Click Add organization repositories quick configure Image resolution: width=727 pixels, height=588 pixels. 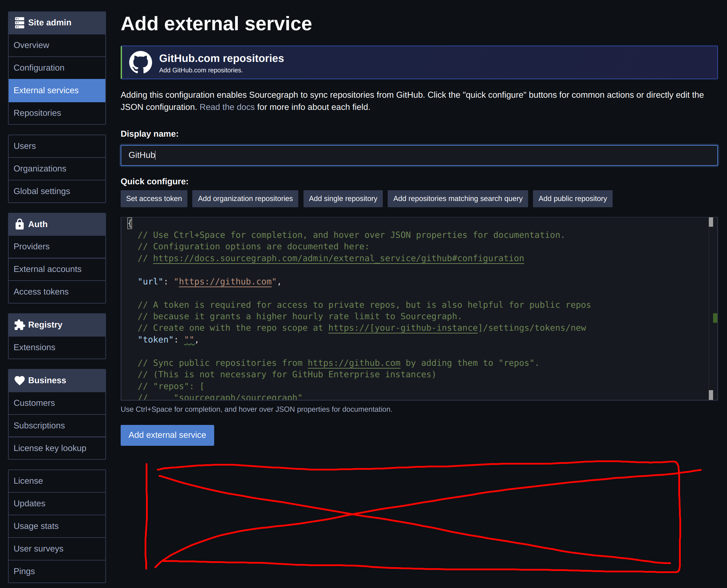245,199
